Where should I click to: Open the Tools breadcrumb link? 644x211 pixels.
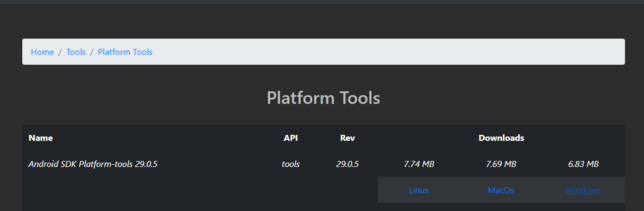[76, 52]
